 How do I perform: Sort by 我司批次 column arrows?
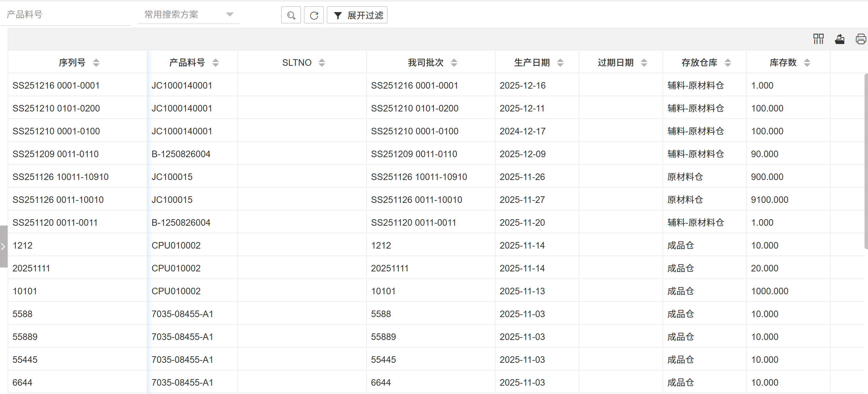click(454, 63)
